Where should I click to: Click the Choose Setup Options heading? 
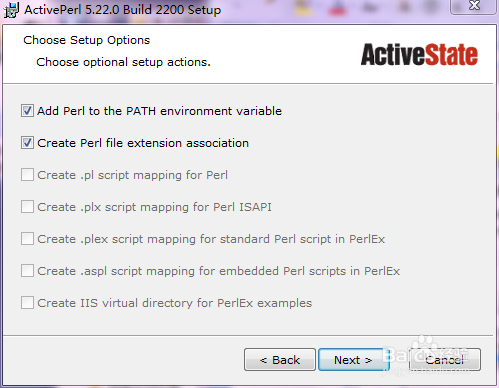click(87, 40)
